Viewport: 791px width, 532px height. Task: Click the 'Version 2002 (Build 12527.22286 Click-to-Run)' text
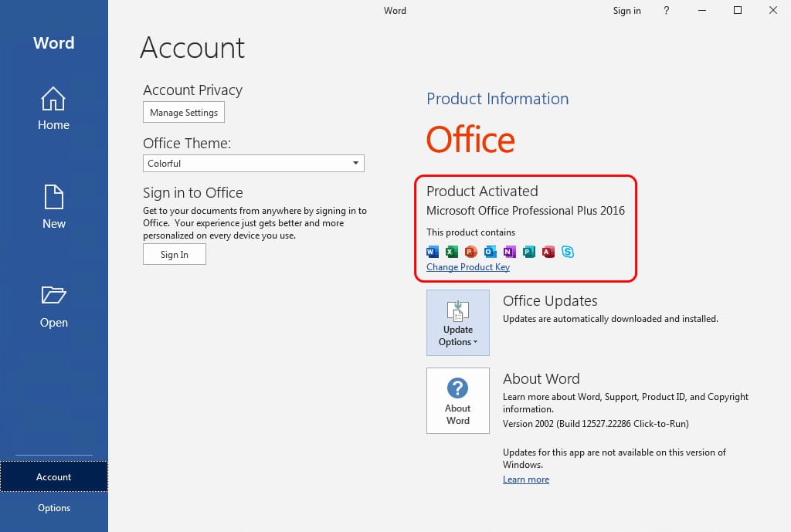coord(596,424)
